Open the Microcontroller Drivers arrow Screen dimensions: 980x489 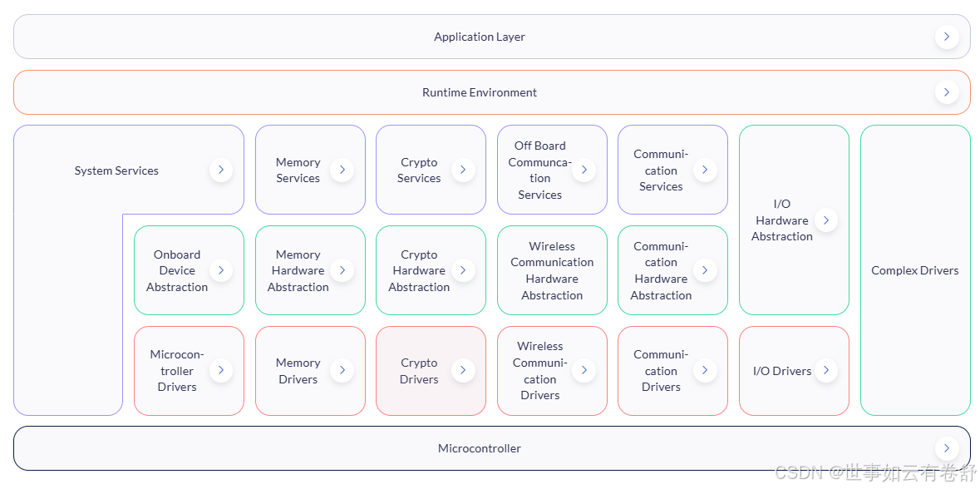pos(220,370)
